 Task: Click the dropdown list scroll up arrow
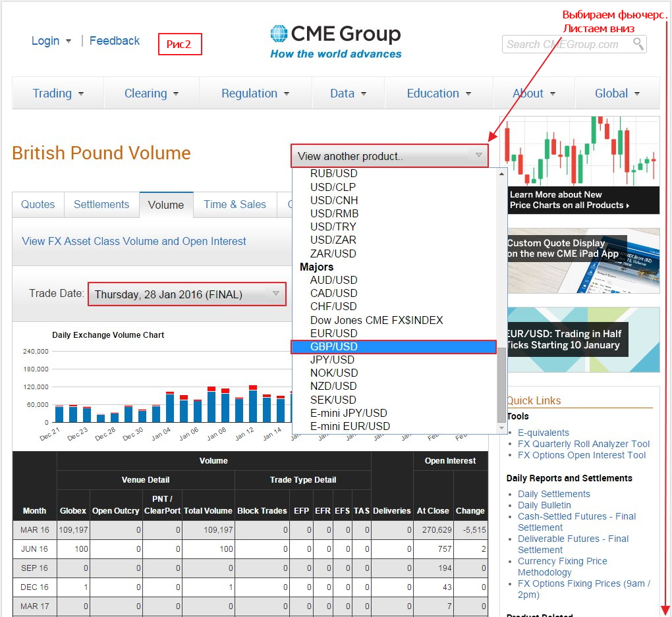click(501, 174)
